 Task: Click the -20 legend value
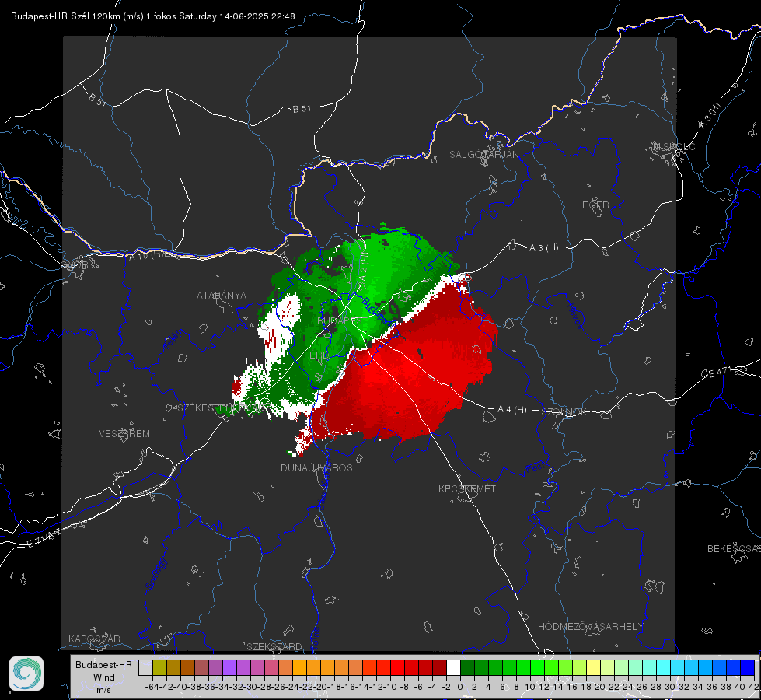320,687
